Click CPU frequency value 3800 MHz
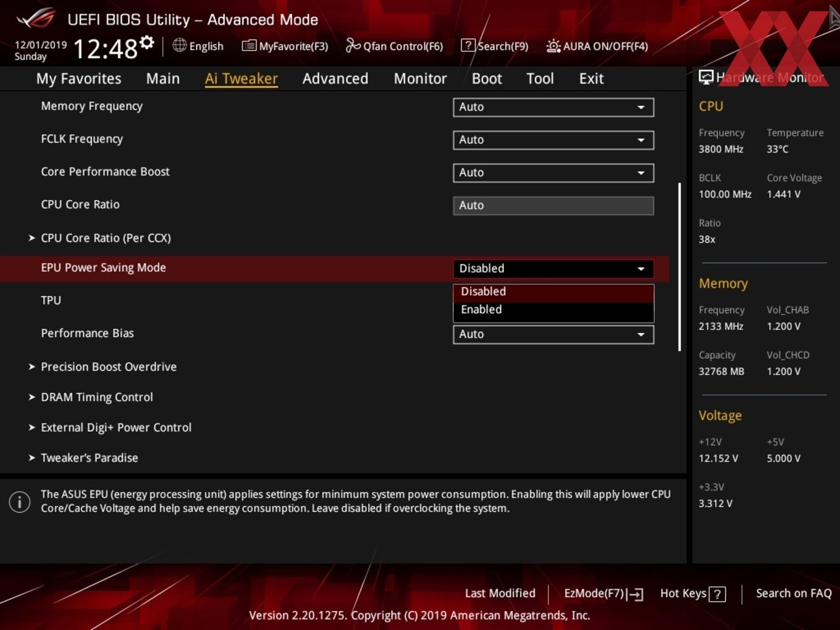 (721, 149)
